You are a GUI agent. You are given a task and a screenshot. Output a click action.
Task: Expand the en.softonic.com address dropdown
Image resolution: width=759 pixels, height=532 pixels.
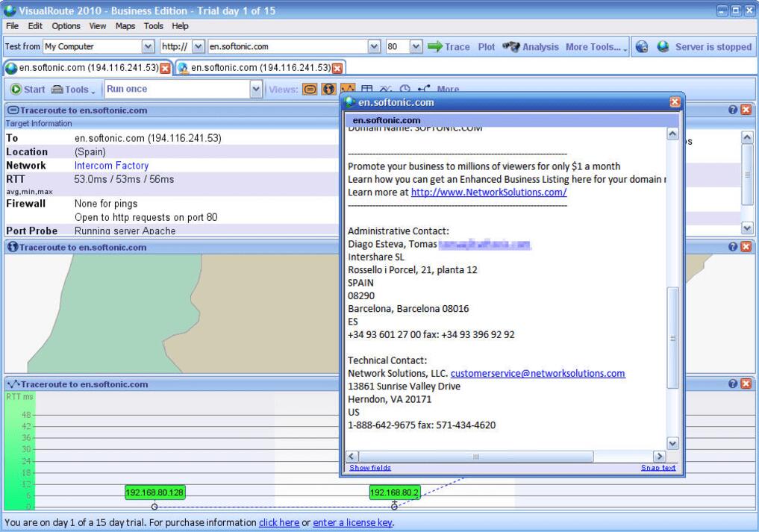pos(374,46)
